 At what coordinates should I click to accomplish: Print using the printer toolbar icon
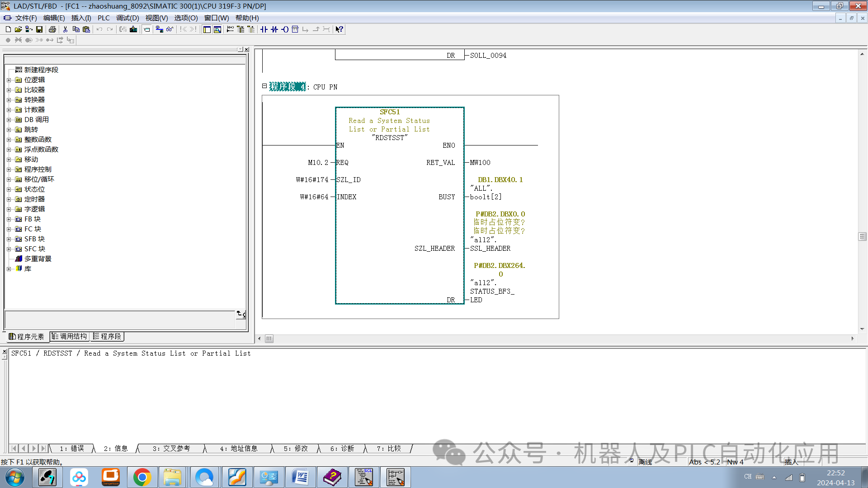pos(52,29)
